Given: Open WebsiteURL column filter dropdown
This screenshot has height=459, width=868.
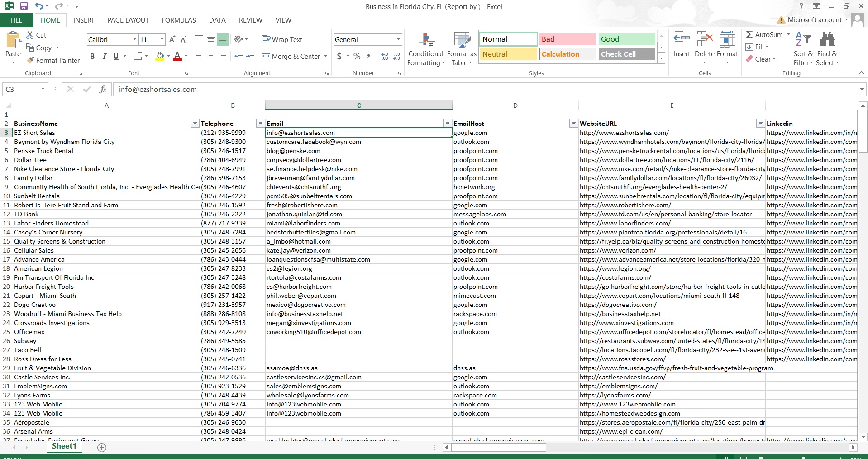Looking at the screenshot, I should click(761, 124).
